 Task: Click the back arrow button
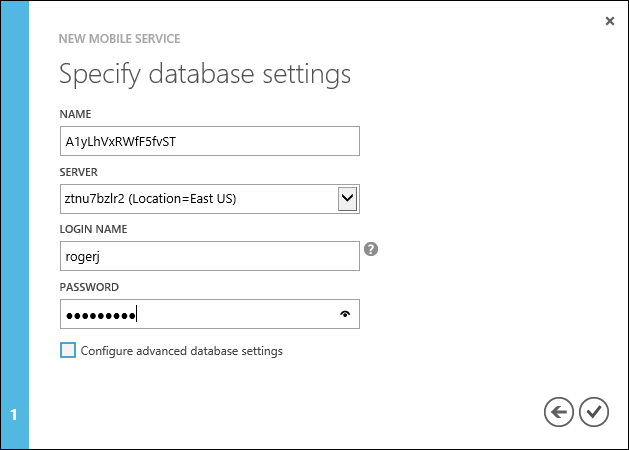tap(559, 411)
